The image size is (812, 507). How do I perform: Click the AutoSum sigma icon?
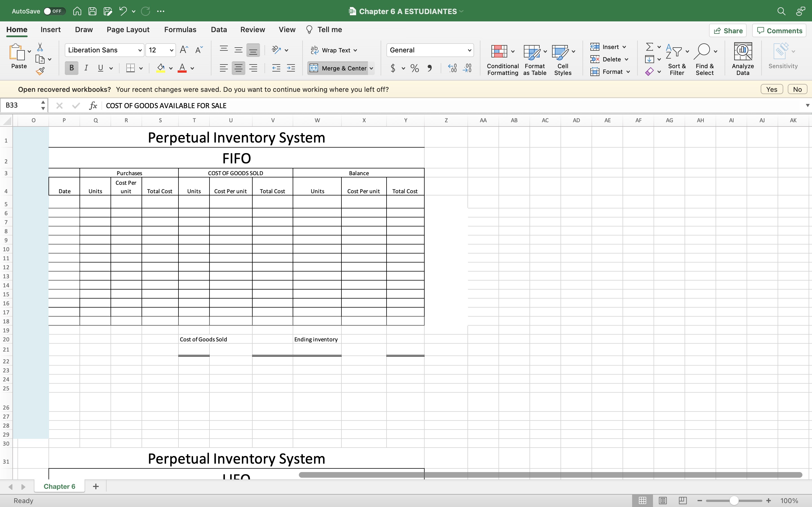[650, 47]
